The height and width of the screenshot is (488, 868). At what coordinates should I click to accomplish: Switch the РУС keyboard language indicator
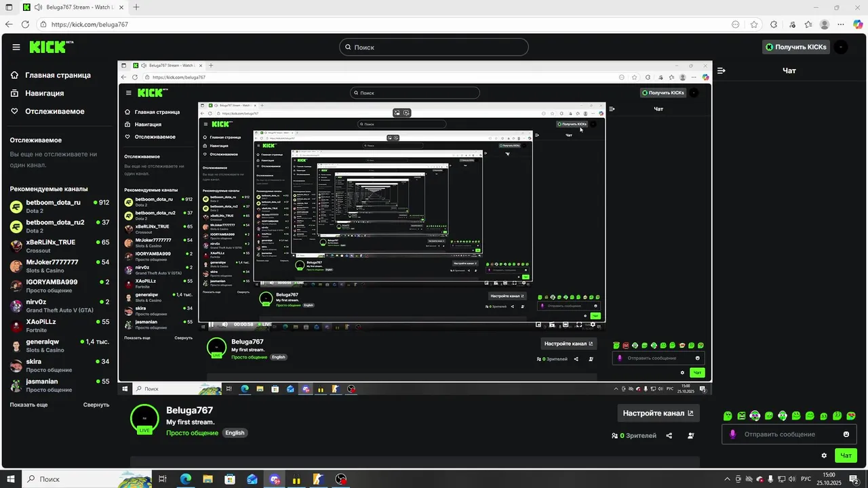click(806, 479)
